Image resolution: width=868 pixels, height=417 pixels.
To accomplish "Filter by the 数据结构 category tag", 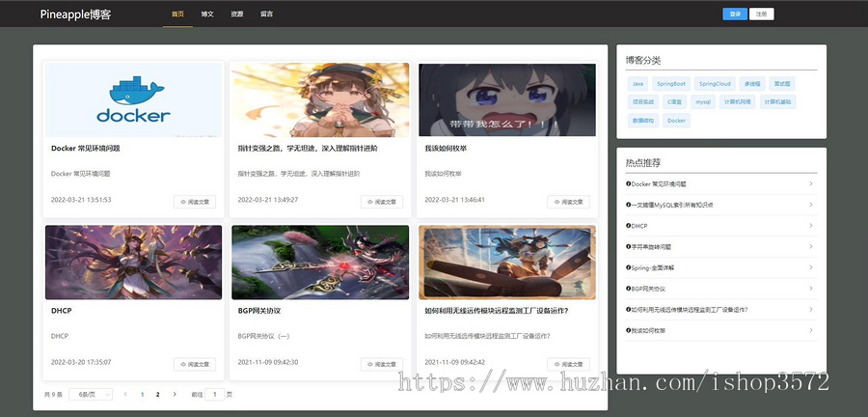I will point(643,120).
